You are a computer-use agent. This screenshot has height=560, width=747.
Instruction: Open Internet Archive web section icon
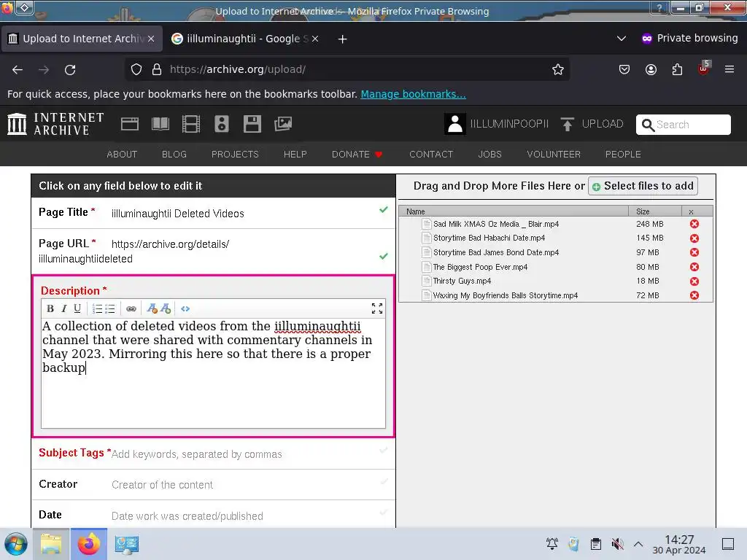coord(130,124)
